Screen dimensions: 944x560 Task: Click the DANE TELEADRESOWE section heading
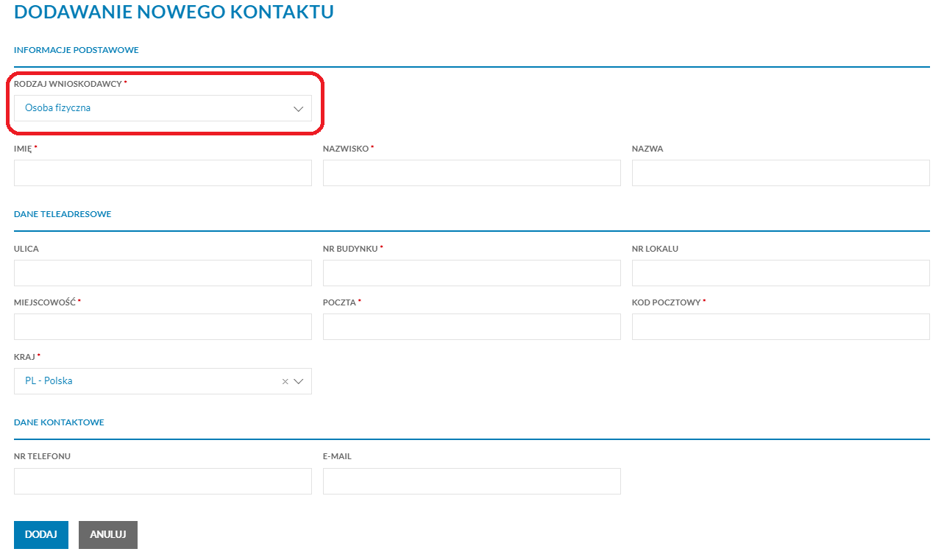tap(63, 214)
